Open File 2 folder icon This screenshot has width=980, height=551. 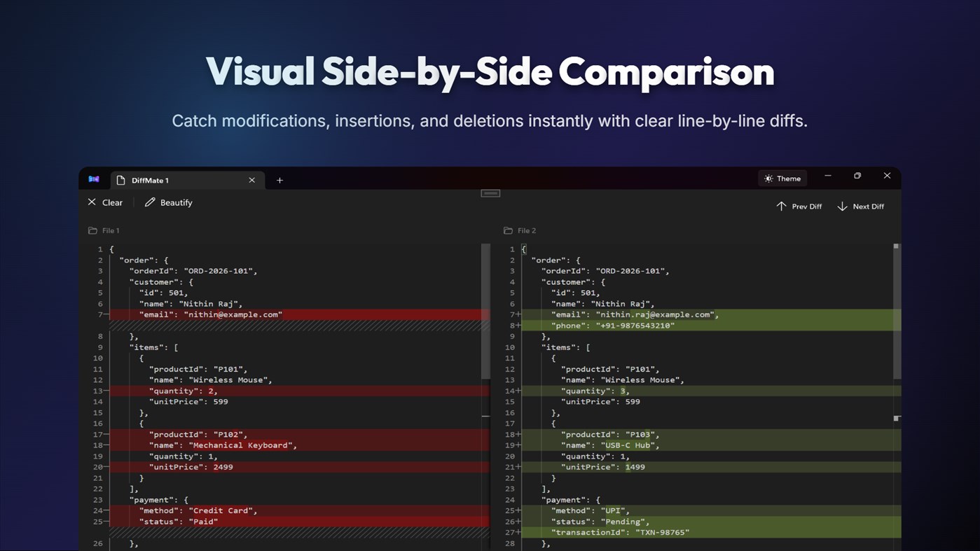pyautogui.click(x=508, y=230)
